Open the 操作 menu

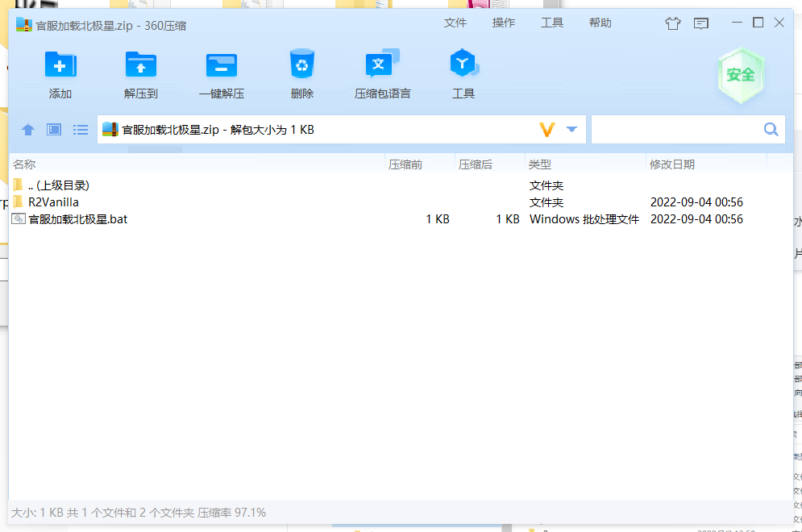pyautogui.click(x=503, y=23)
